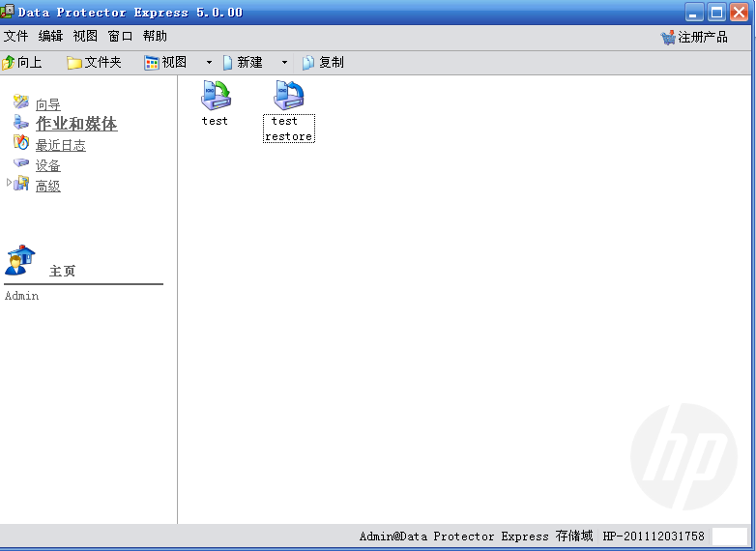This screenshot has height=551, width=756.
Task: Click the 新建 document icon
Action: pos(227,63)
